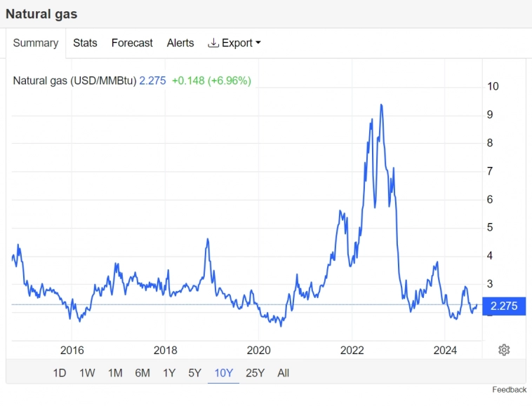Click the Natural gas (USD/MMBtu) legend text
Image resolution: width=532 pixels, height=406 pixels.
pos(74,81)
